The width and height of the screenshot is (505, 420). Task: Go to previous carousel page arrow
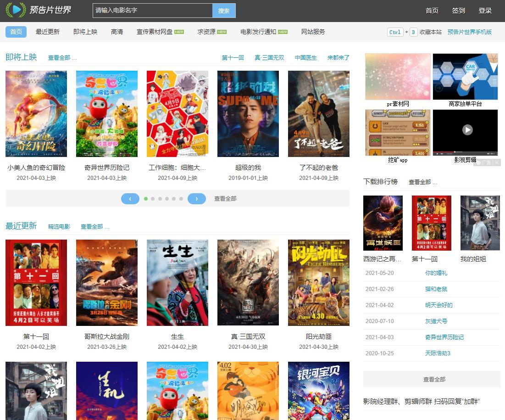[130, 199]
